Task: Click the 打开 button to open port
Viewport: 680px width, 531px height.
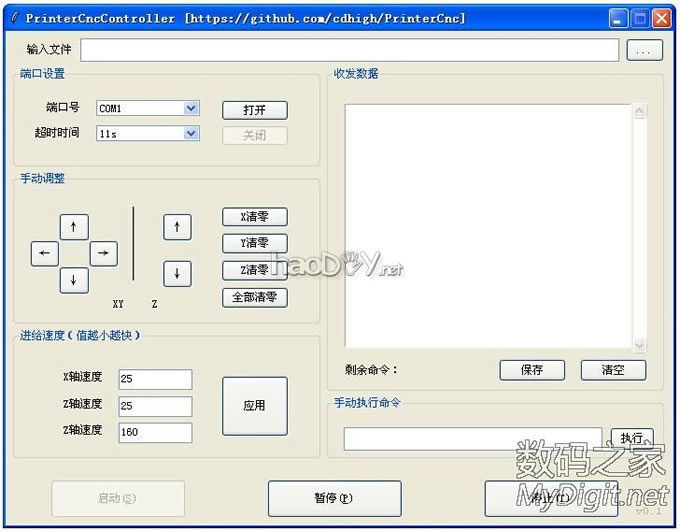Action: click(254, 110)
